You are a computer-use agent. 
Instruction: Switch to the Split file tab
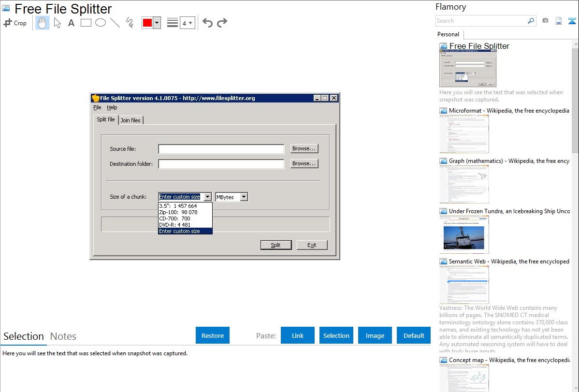pos(106,119)
